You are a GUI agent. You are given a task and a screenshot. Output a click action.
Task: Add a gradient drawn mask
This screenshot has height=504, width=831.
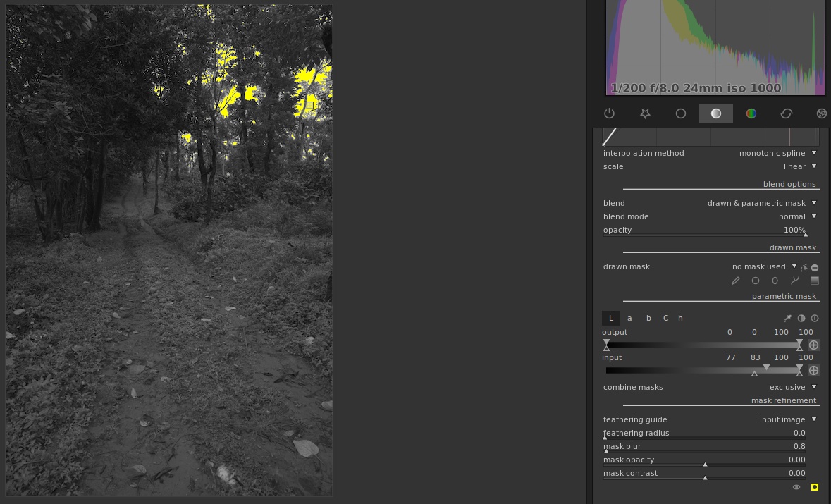tap(814, 281)
